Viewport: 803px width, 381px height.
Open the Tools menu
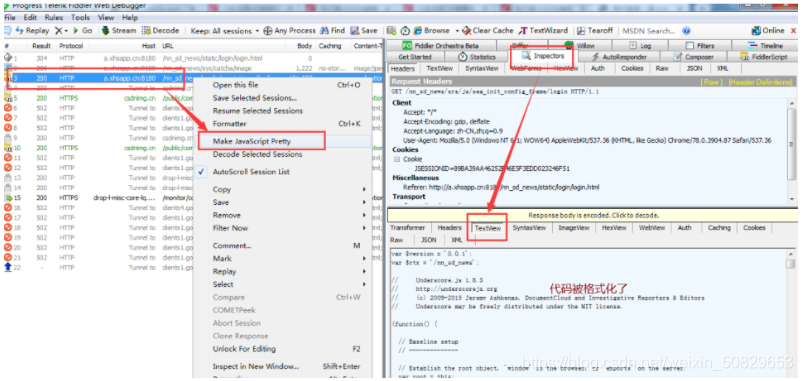[x=80, y=17]
